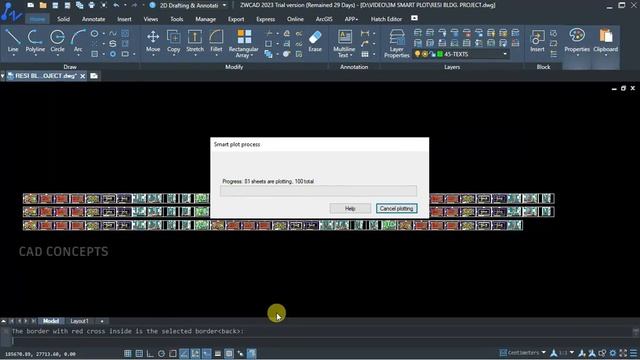
Task: Click the Smart plot progress bar
Action: (x=318, y=191)
